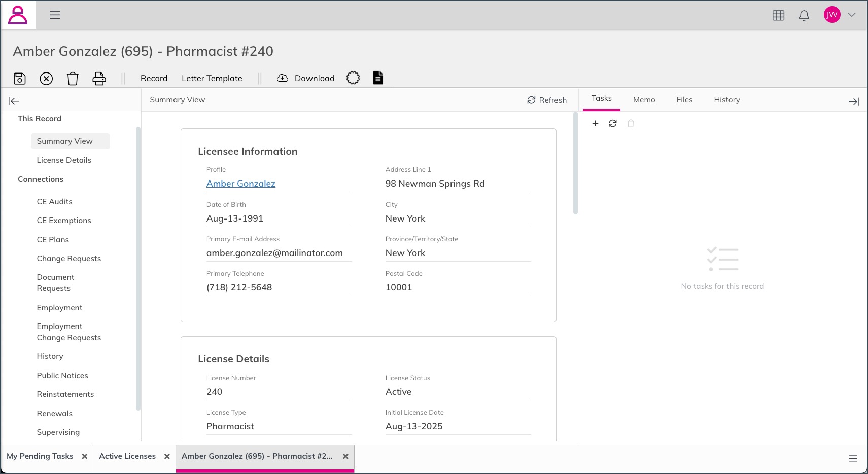
Task: Open the Letter Template menu
Action: coord(212,78)
